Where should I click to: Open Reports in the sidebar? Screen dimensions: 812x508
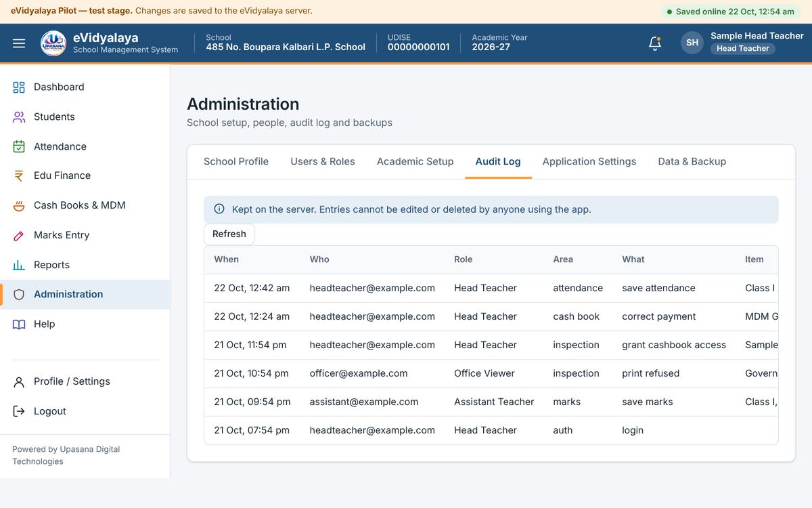click(85, 265)
